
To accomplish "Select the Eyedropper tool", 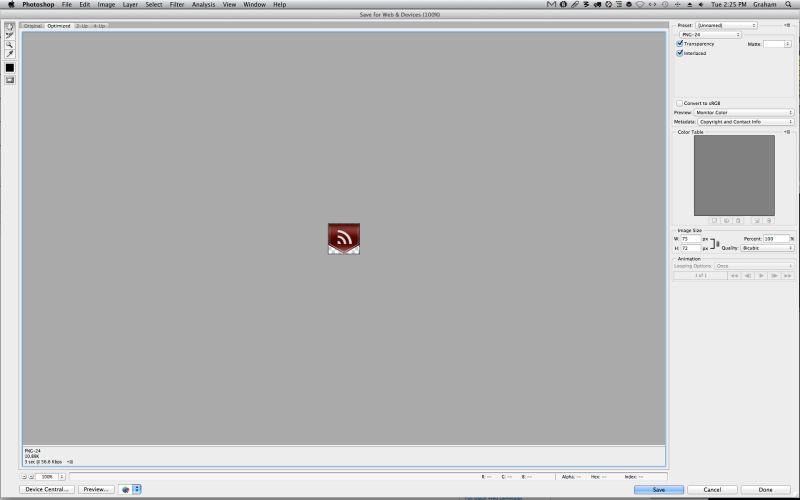I will tap(9, 54).
